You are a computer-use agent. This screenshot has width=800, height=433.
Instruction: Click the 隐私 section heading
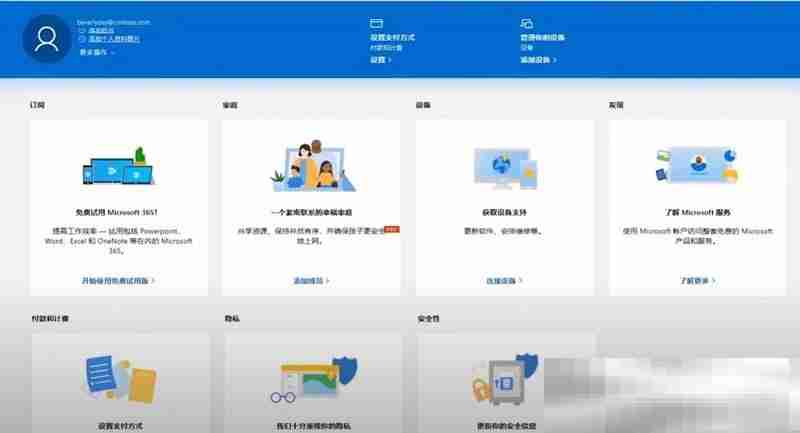point(232,318)
